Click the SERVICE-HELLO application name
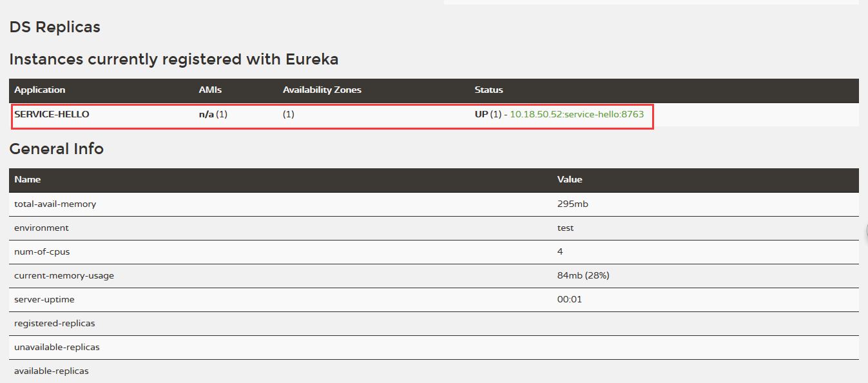 (x=52, y=114)
